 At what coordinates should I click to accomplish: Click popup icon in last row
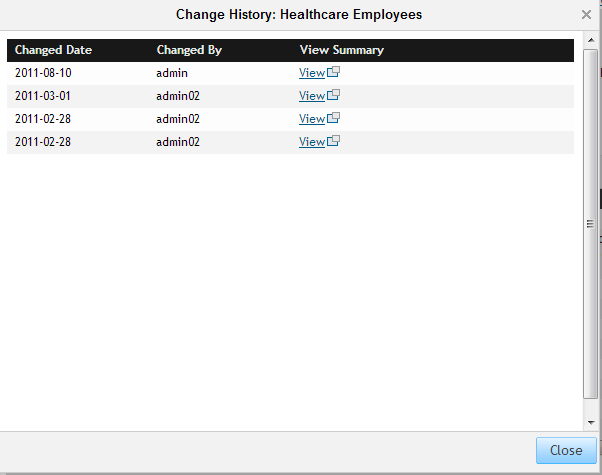(333, 141)
